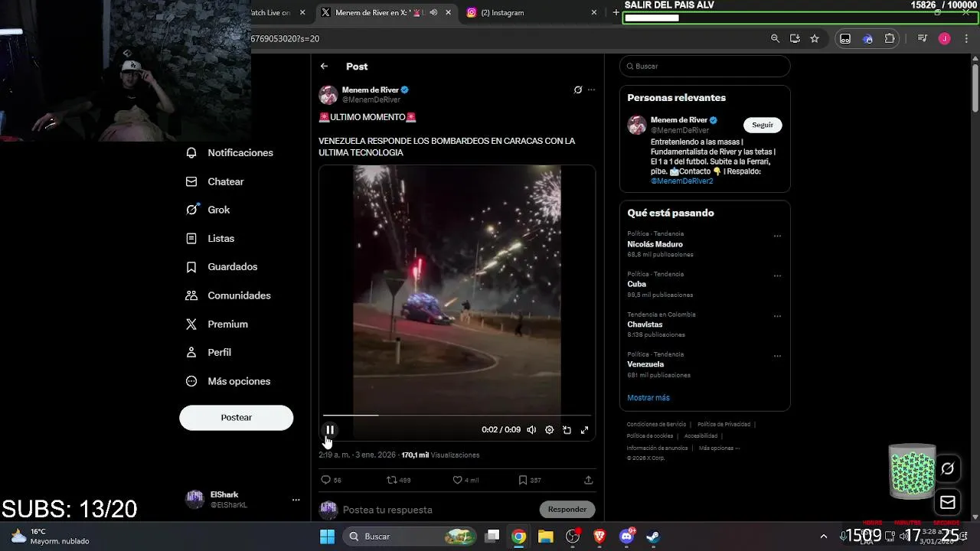Switch to Instagram browser tab
This screenshot has height=551, width=980.
click(x=532, y=12)
